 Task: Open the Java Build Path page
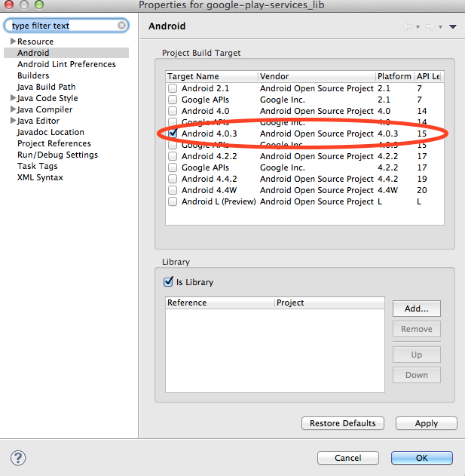tap(47, 87)
